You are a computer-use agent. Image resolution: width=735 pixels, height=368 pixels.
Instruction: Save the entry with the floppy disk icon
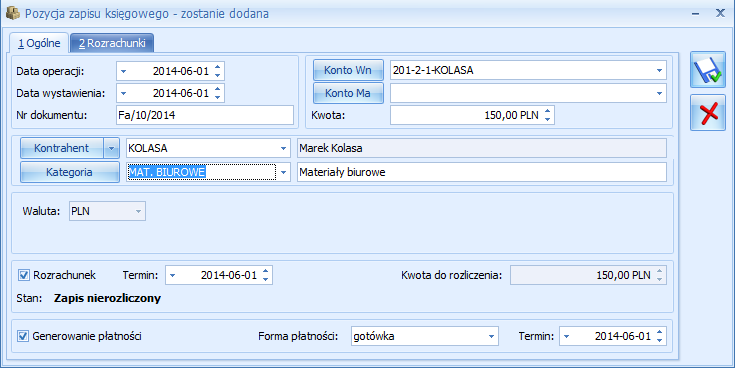coord(708,70)
